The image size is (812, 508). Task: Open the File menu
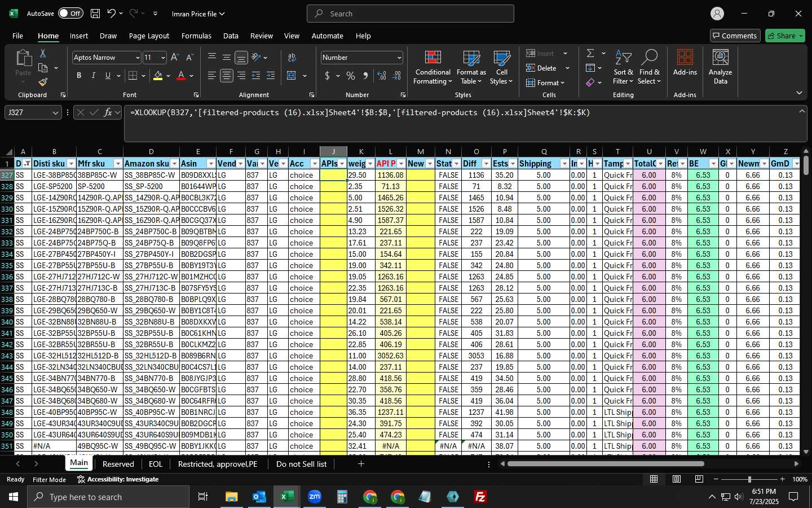[x=17, y=36]
